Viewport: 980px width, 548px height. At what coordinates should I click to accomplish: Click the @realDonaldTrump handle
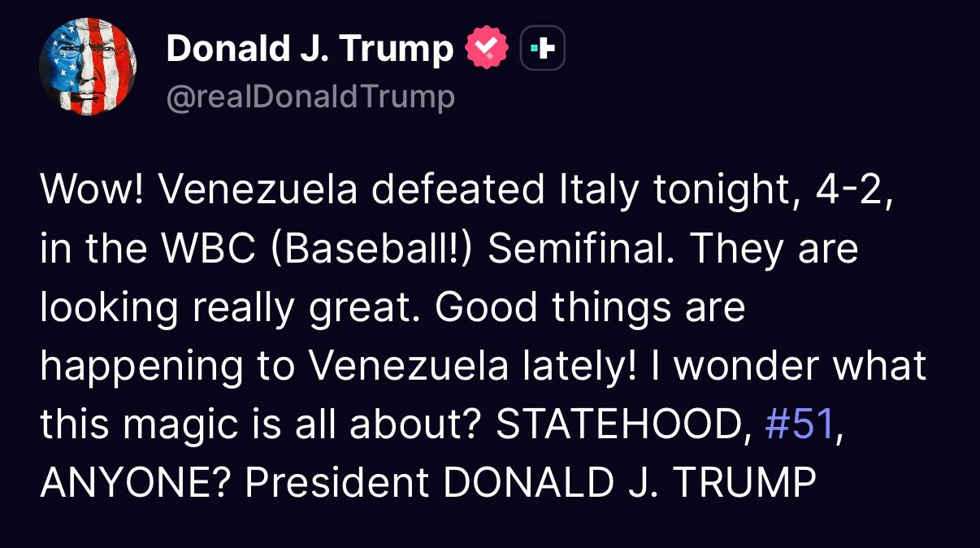pyautogui.click(x=310, y=98)
